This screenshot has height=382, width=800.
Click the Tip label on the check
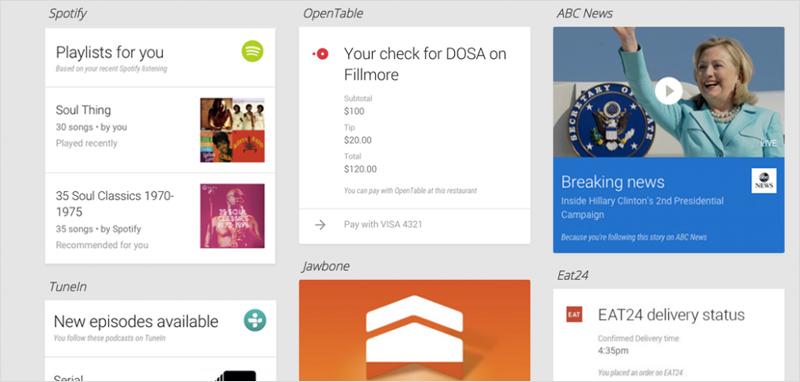pyautogui.click(x=349, y=128)
